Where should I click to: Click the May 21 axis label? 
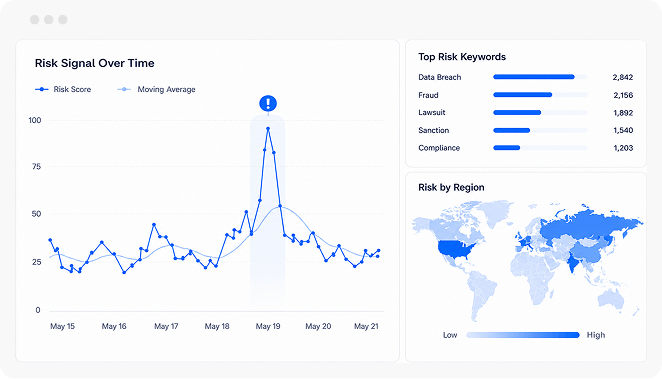point(366,326)
